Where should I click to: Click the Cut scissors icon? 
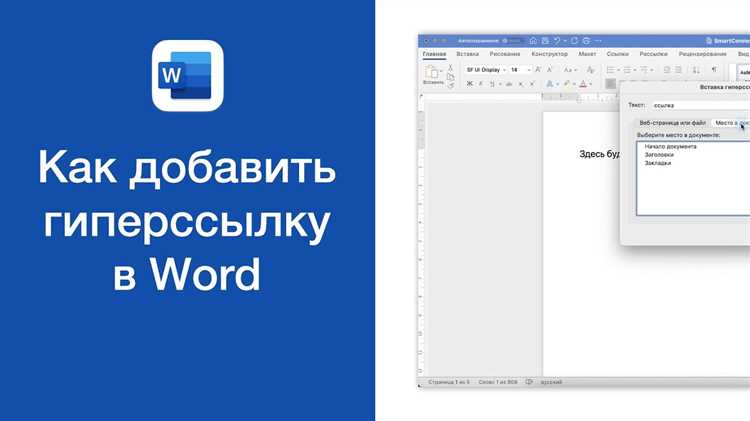(450, 67)
